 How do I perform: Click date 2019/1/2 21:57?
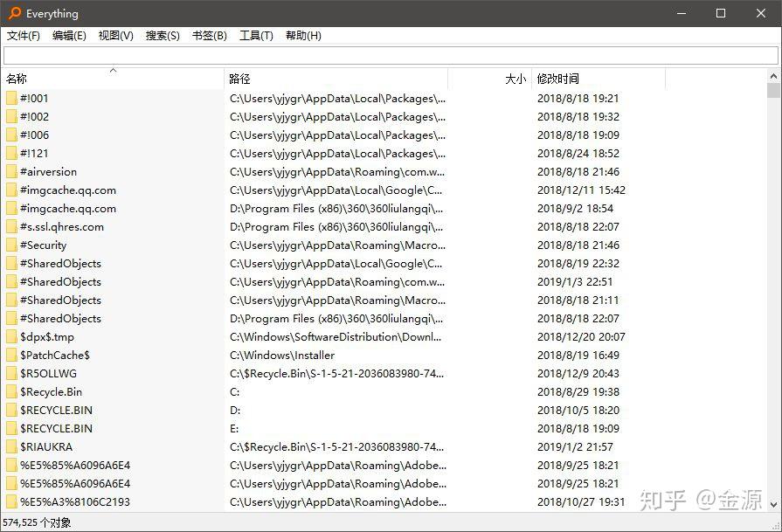pos(575,446)
